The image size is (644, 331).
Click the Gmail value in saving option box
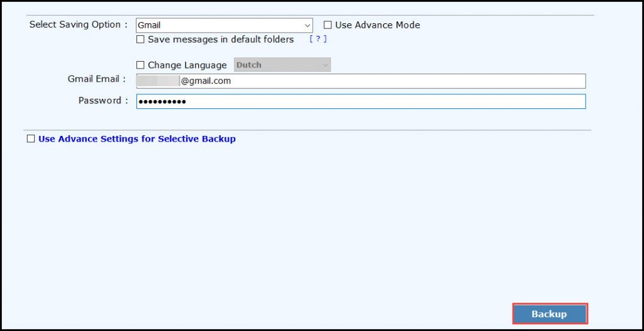[150, 26]
